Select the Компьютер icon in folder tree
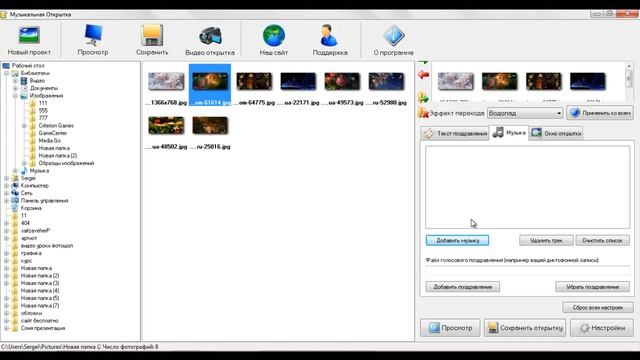This screenshot has height=360, width=640. [x=15, y=186]
